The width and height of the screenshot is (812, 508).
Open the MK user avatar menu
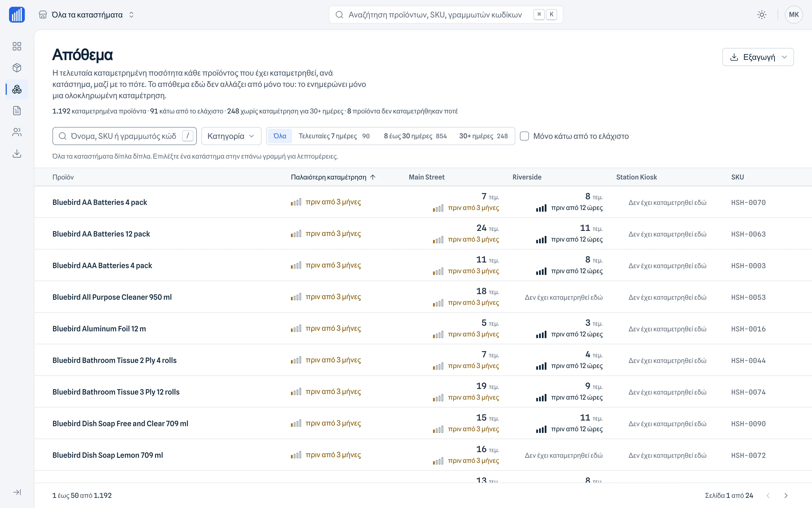(x=794, y=15)
